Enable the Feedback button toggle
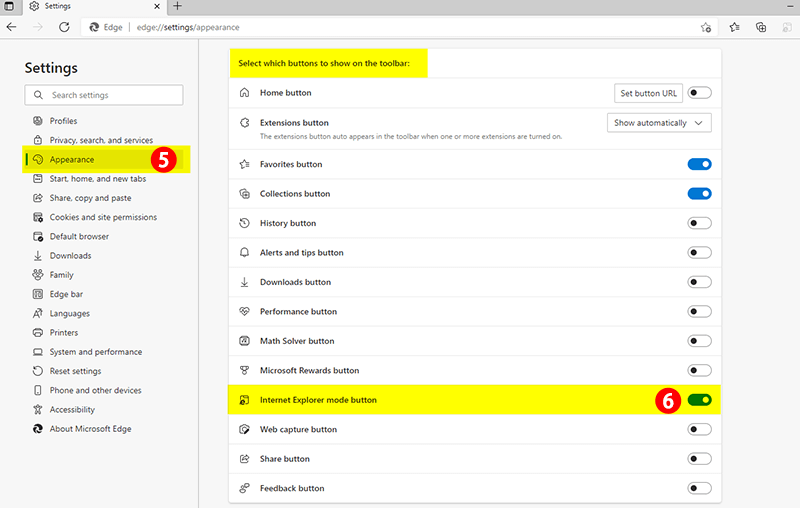Image resolution: width=800 pixels, height=508 pixels. (x=699, y=488)
